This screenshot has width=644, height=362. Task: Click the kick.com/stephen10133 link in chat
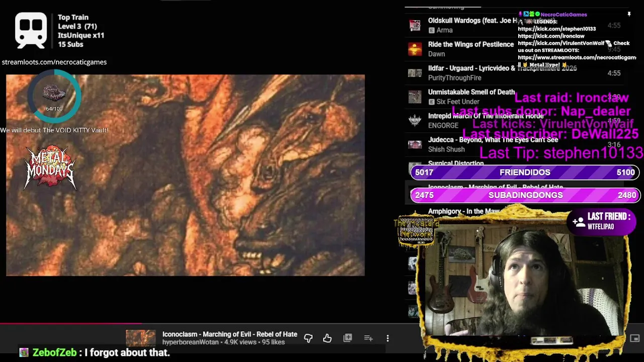click(x=557, y=29)
